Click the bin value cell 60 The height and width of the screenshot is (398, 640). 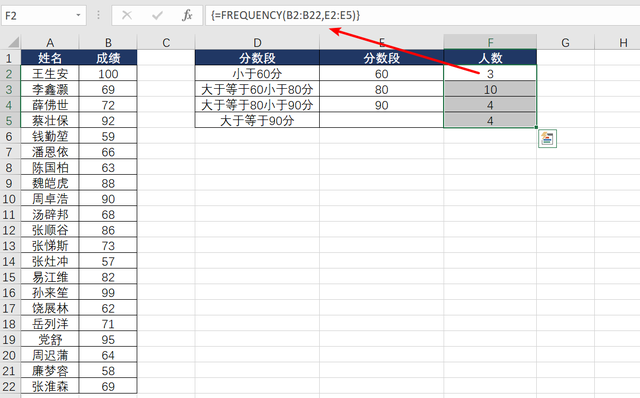382,73
